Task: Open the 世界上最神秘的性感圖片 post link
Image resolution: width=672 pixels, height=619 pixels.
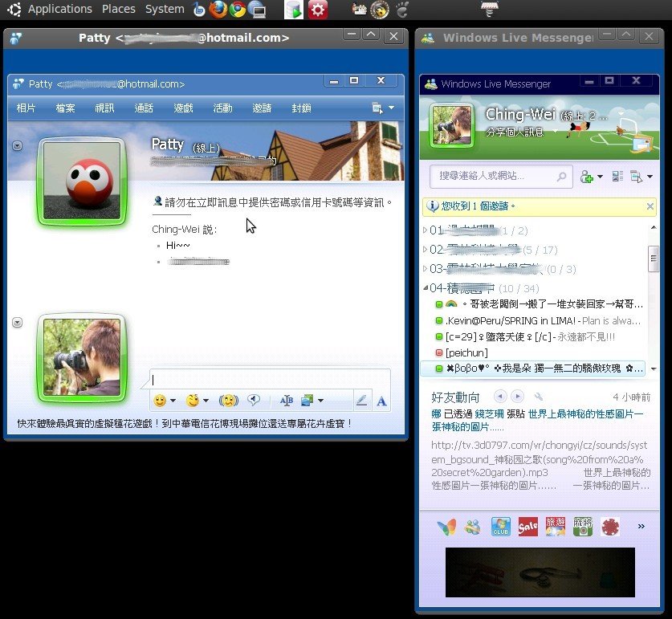Action: tap(537, 420)
